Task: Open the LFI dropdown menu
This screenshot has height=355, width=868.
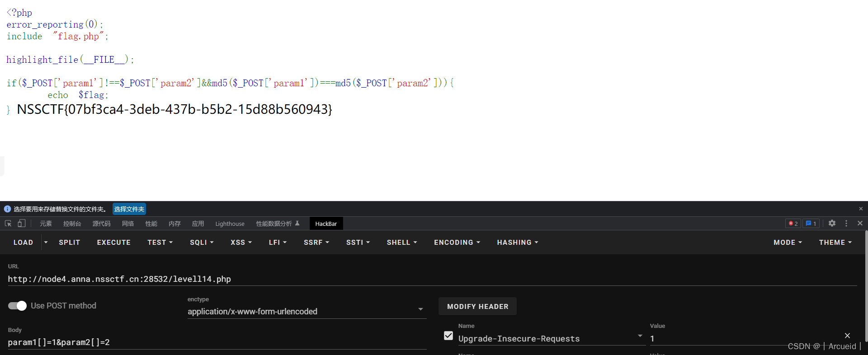Action: (278, 243)
